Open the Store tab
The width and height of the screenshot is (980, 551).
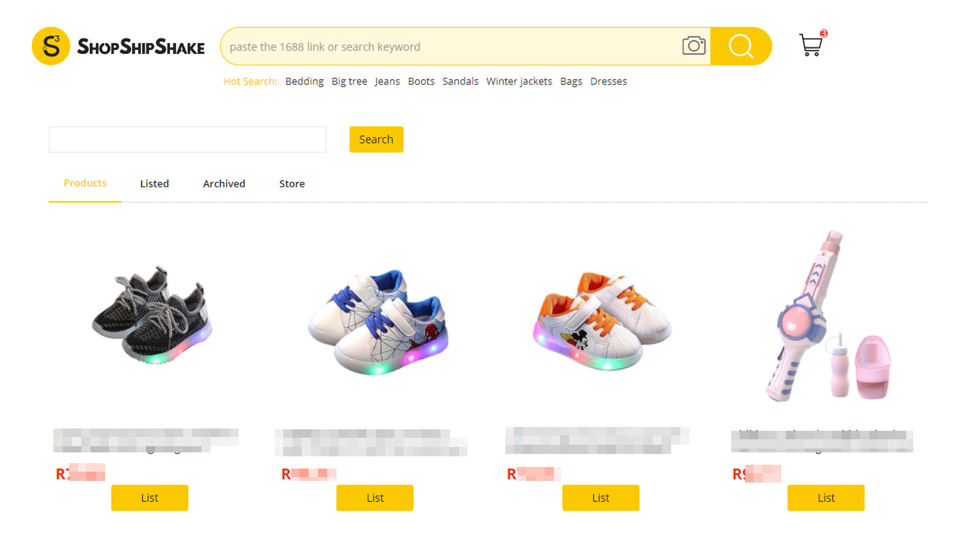292,184
